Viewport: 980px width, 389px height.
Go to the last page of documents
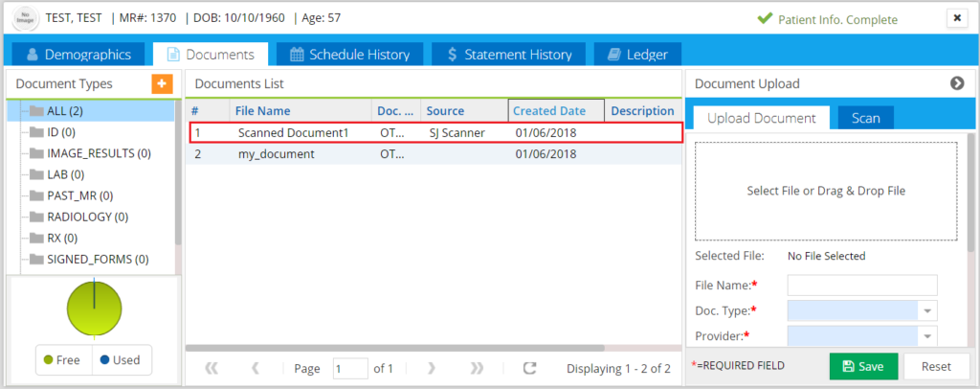coord(477,368)
